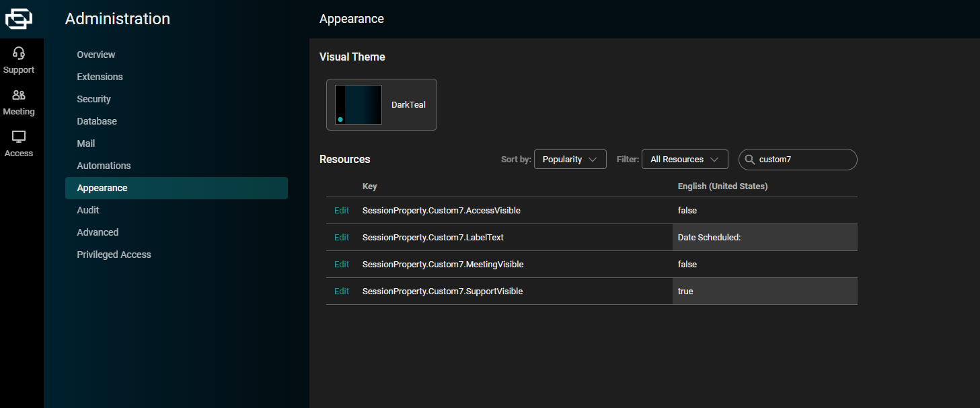980x408 pixels.
Task: Edit the Custom7.LabelText resource
Action: point(342,238)
